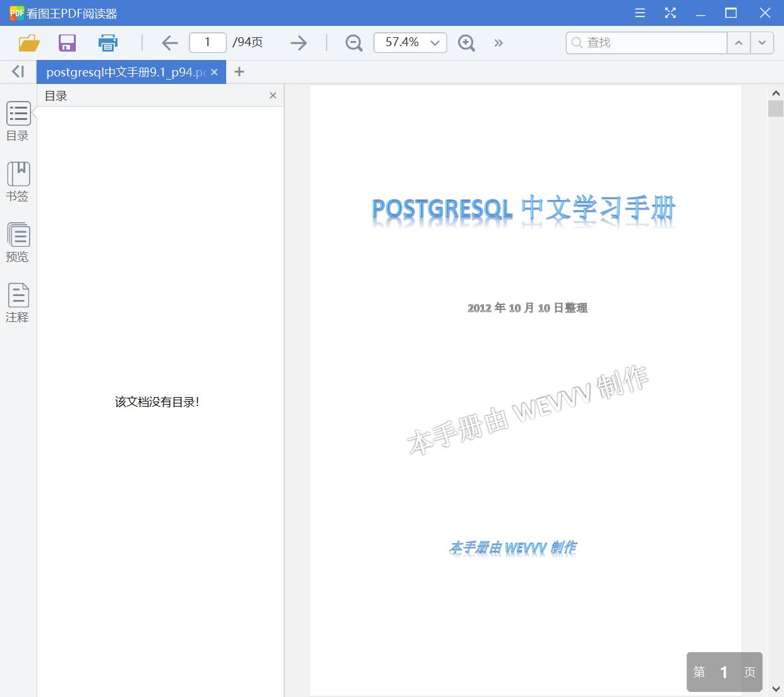Switch to the 预览 preview panel
This screenshot has height=697, width=784.
click(x=18, y=242)
